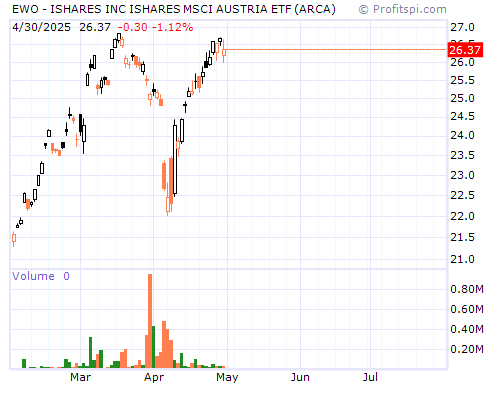500x400 pixels.
Task: Click the May month label
Action: [227, 378]
